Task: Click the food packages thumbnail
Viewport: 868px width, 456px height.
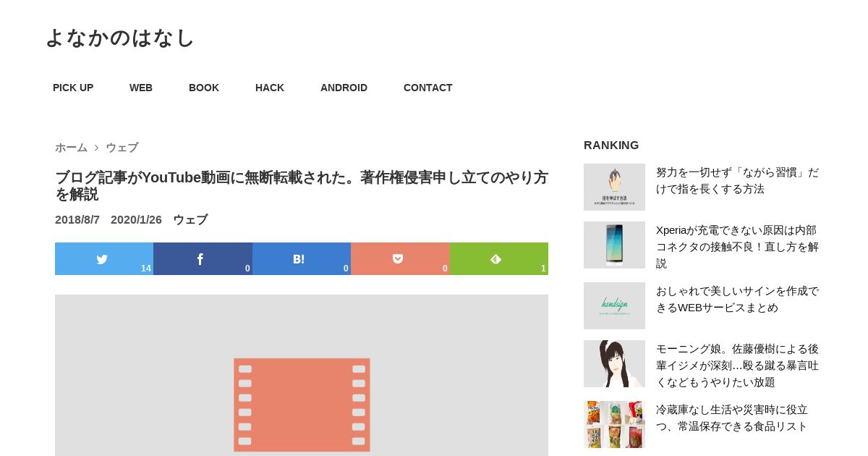Action: tap(614, 424)
